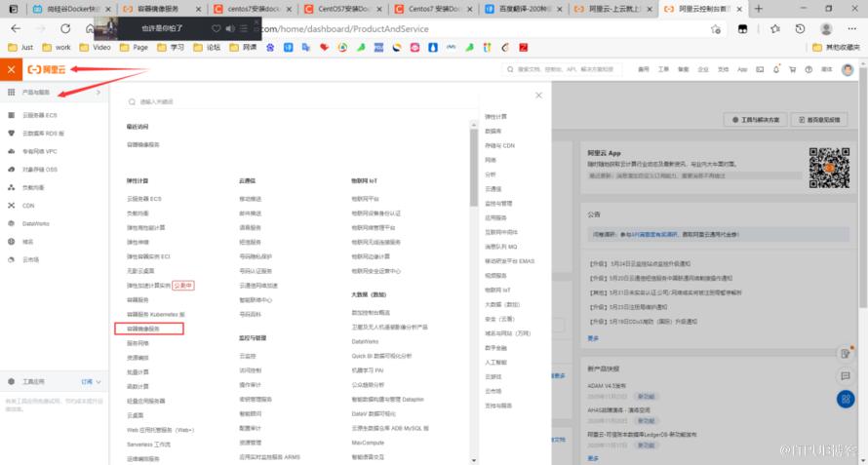Click the 阿里云 logo in the header

(x=47, y=69)
